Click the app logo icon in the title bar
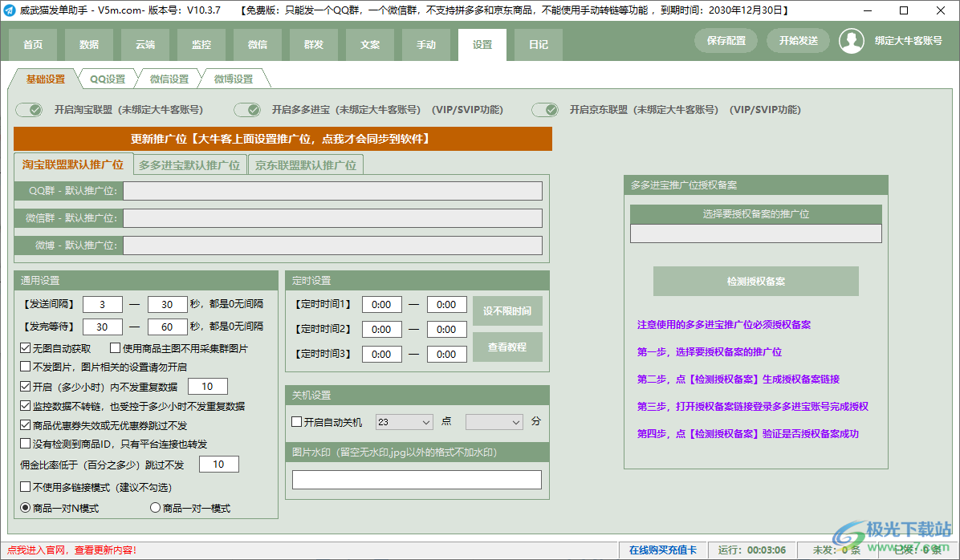 pos(9,10)
